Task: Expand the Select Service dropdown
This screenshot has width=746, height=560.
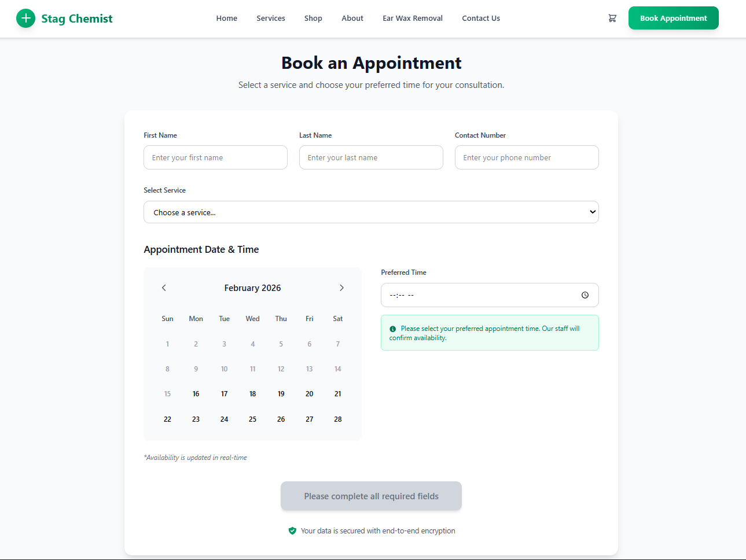Action: pos(371,212)
